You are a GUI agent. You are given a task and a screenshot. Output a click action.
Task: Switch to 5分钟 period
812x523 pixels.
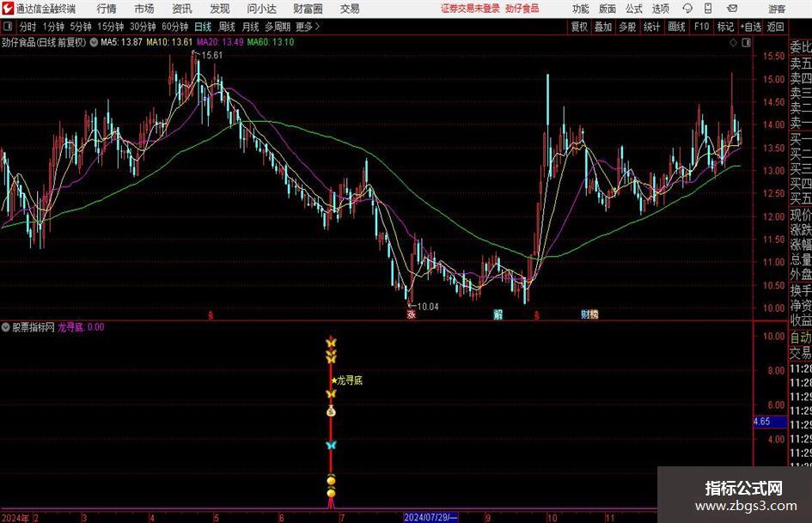click(x=80, y=27)
